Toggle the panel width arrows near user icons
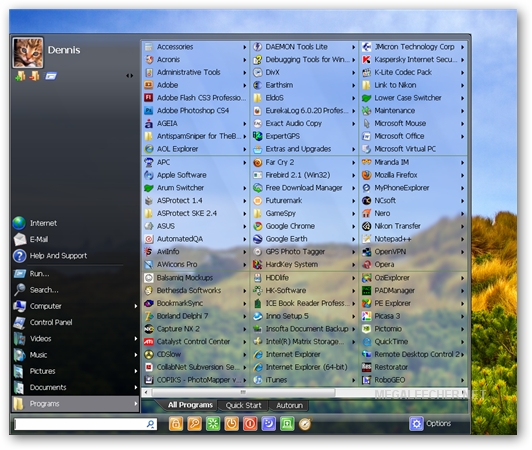 pos(129,76)
